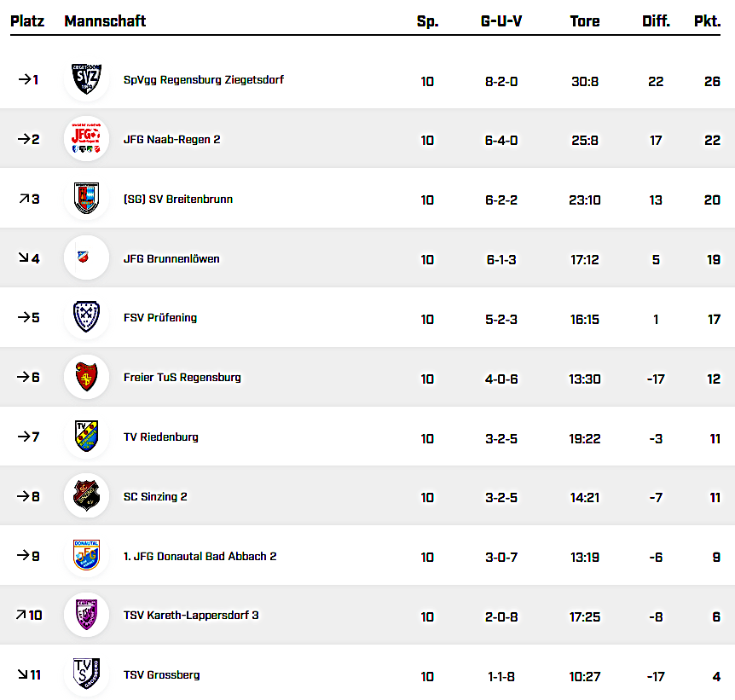Image resolution: width=735 pixels, height=700 pixels.
Task: Select the FSV Prüfening club crest
Action: pos(86,317)
